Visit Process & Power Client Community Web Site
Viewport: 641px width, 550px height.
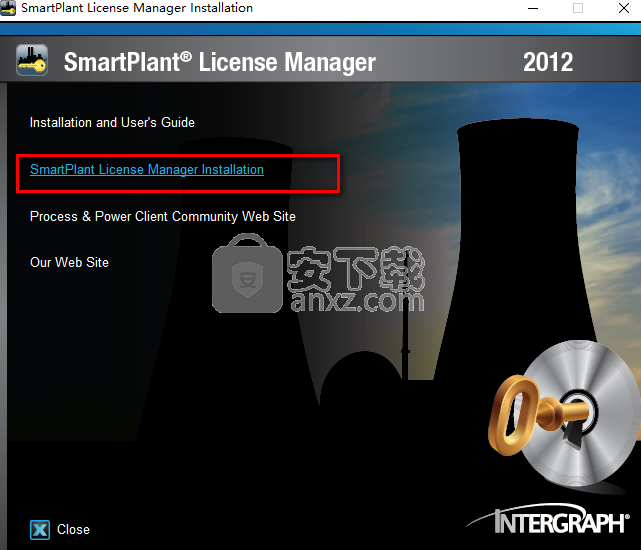point(163,216)
